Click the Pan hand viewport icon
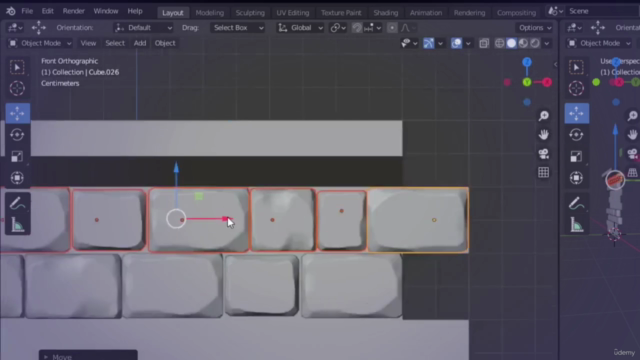This screenshot has width=640, height=360. 543,135
